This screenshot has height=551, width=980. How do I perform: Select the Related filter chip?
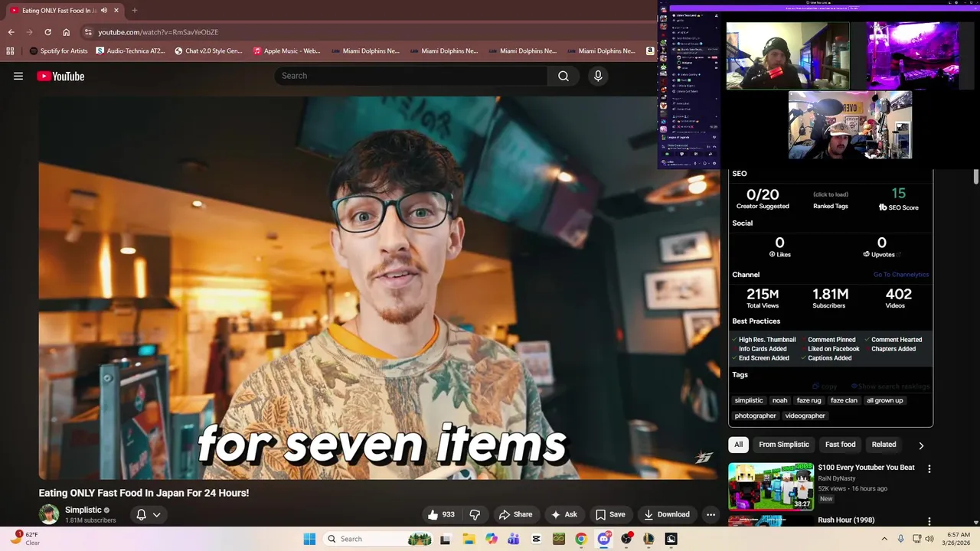coord(884,445)
